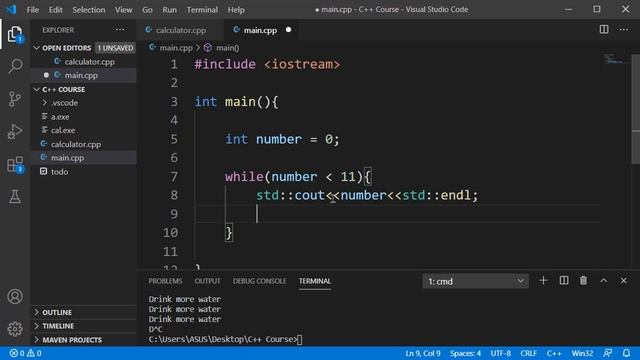Open the Manage settings gear
The height and width of the screenshot is (360, 640).
[x=15, y=329]
